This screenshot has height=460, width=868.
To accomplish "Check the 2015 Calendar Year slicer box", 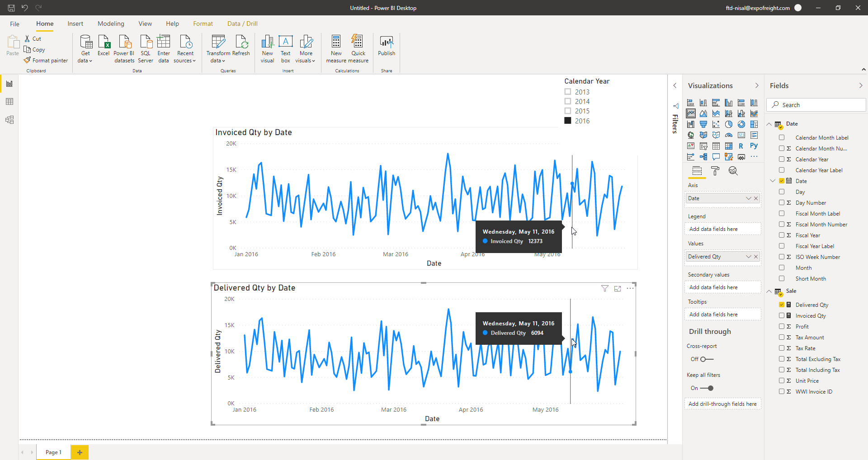I will pos(568,111).
